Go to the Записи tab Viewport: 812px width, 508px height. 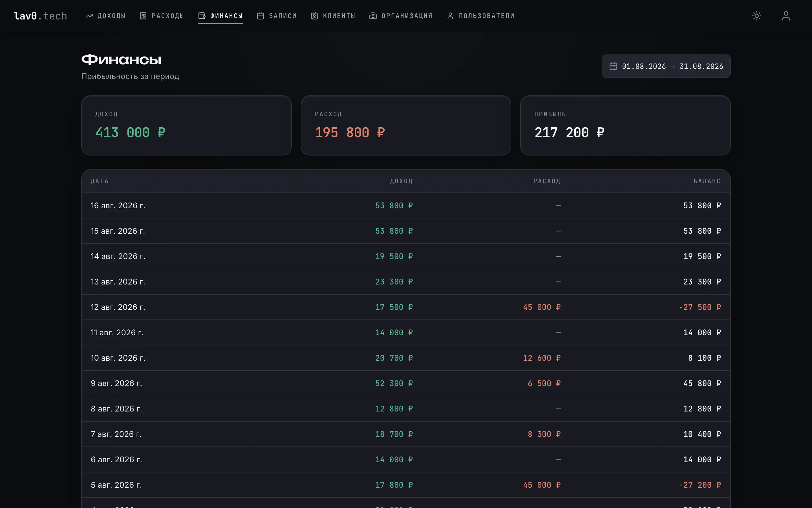click(277, 16)
